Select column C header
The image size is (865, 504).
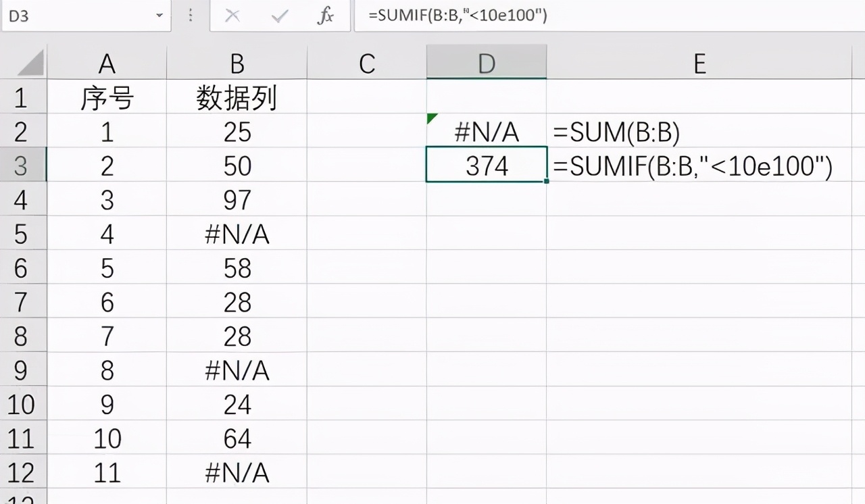367,64
